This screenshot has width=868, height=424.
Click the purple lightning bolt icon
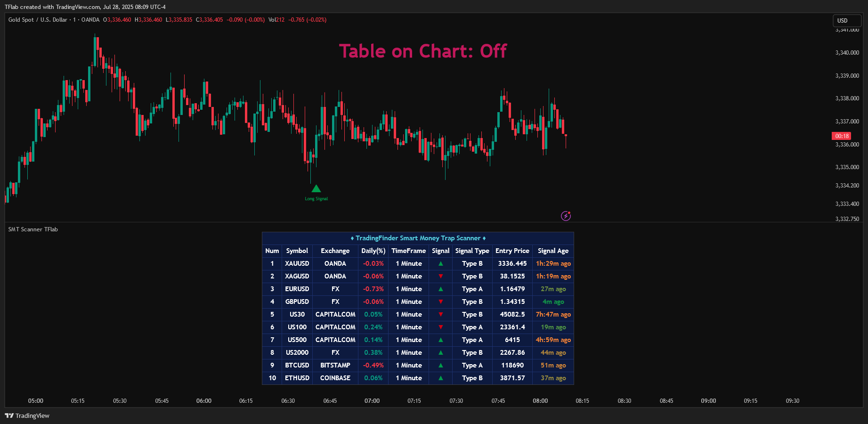566,216
